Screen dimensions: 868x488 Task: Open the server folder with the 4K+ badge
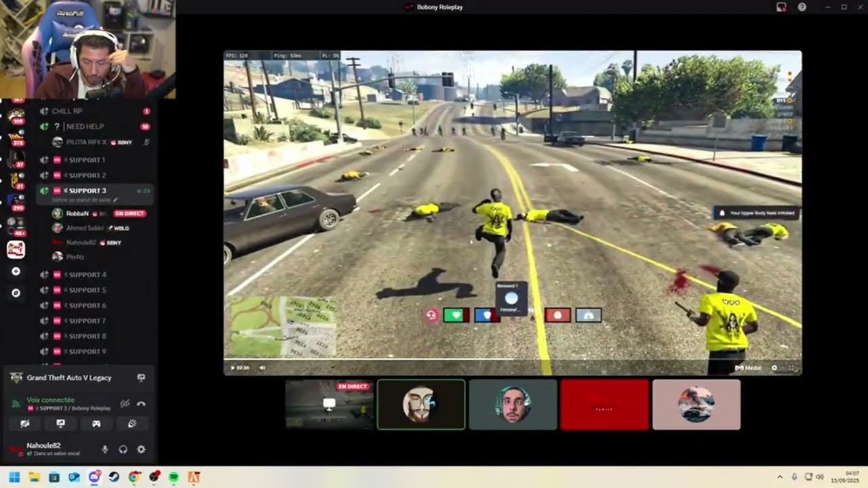16,226
